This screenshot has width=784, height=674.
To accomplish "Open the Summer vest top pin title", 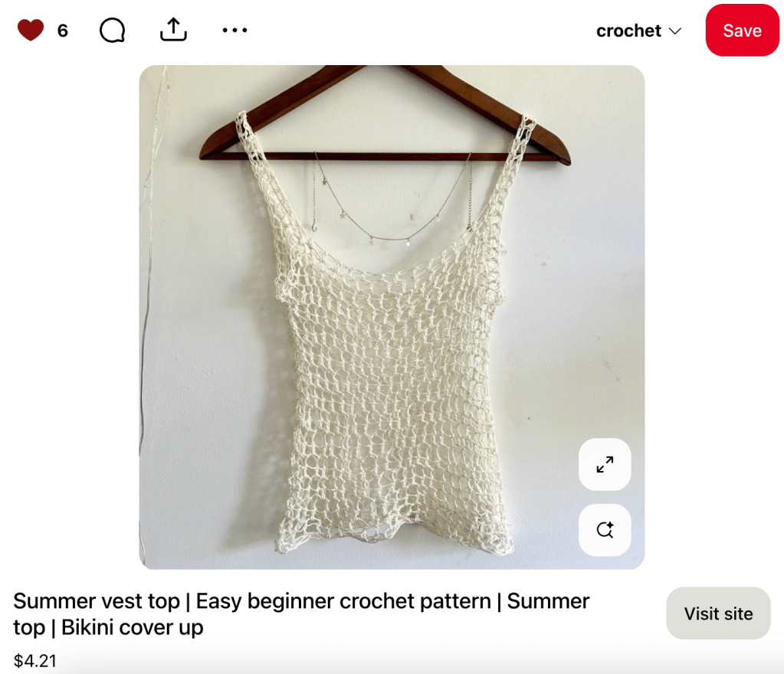I will 301,614.
